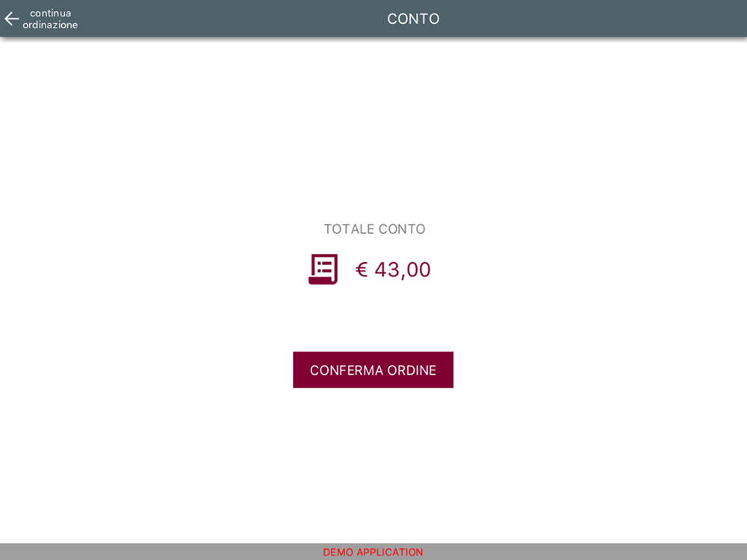Click the word DEMO in the footer
Image resolution: width=747 pixels, height=560 pixels.
point(338,552)
